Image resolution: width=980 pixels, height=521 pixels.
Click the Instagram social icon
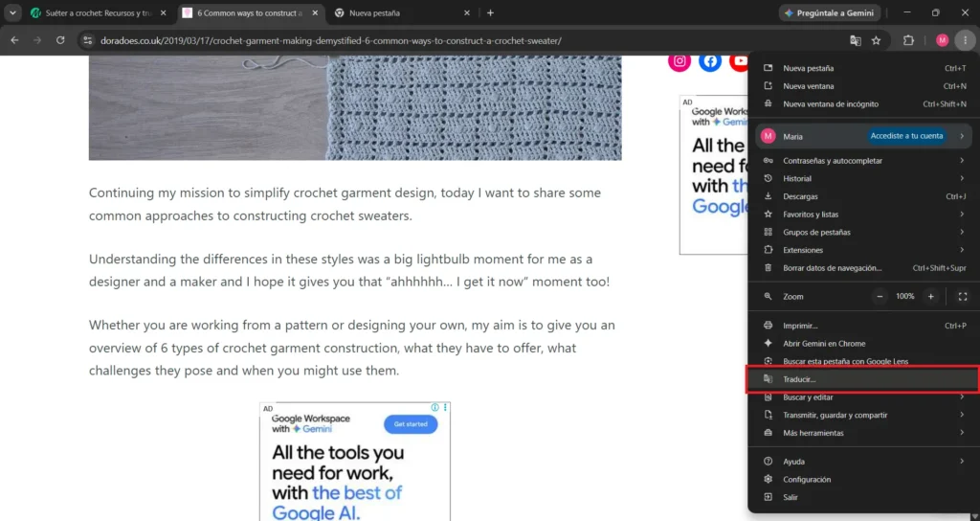[x=679, y=61]
